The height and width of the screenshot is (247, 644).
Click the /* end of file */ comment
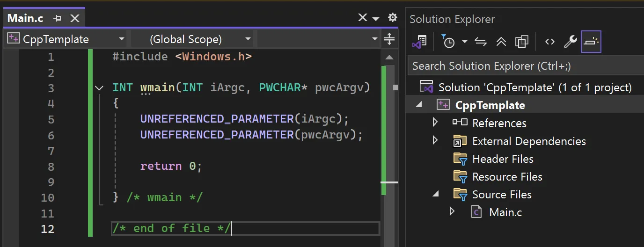coord(172,228)
